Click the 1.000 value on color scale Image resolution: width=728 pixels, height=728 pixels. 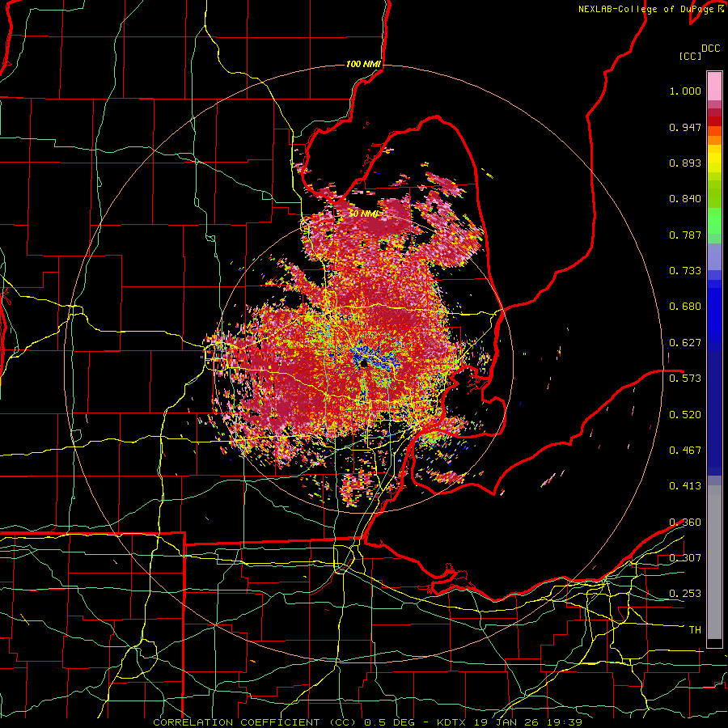[685, 91]
